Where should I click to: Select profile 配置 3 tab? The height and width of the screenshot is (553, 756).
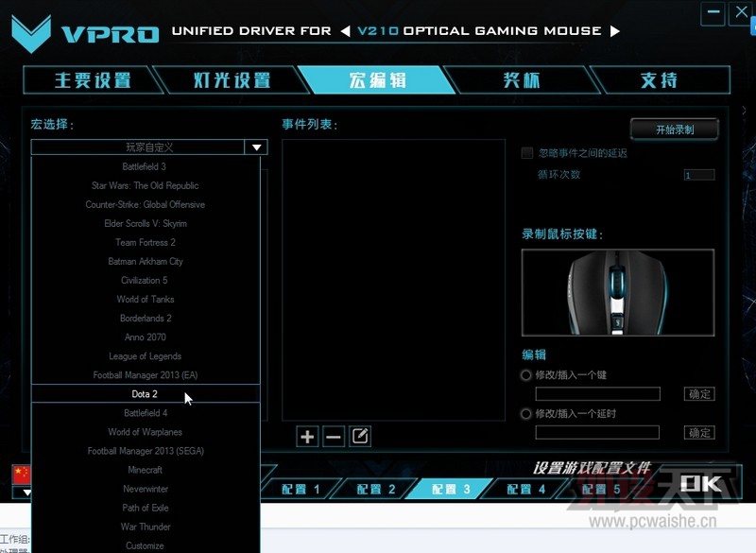click(451, 490)
